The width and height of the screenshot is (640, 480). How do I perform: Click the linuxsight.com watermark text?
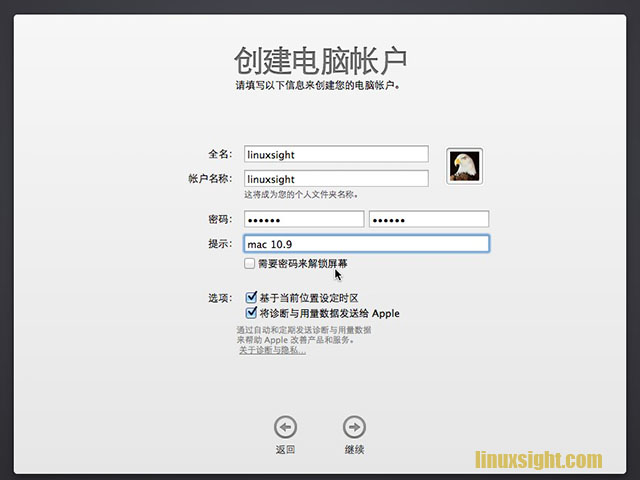pos(538,459)
